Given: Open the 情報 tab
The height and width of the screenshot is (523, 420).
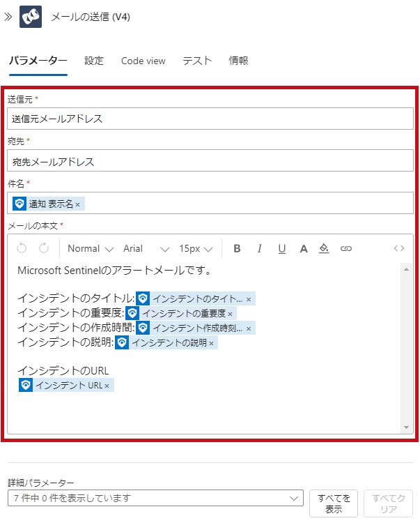Looking at the screenshot, I should coord(238,61).
